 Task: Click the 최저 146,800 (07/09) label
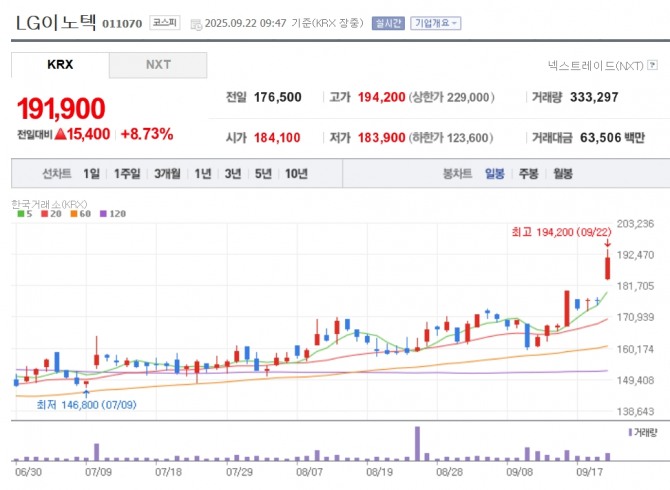pyautogui.click(x=87, y=405)
